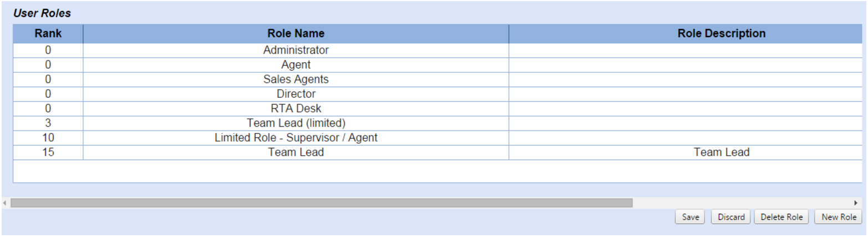Select Limited Role - Supervisor / Agent
The height and width of the screenshot is (238, 868).
click(296, 138)
